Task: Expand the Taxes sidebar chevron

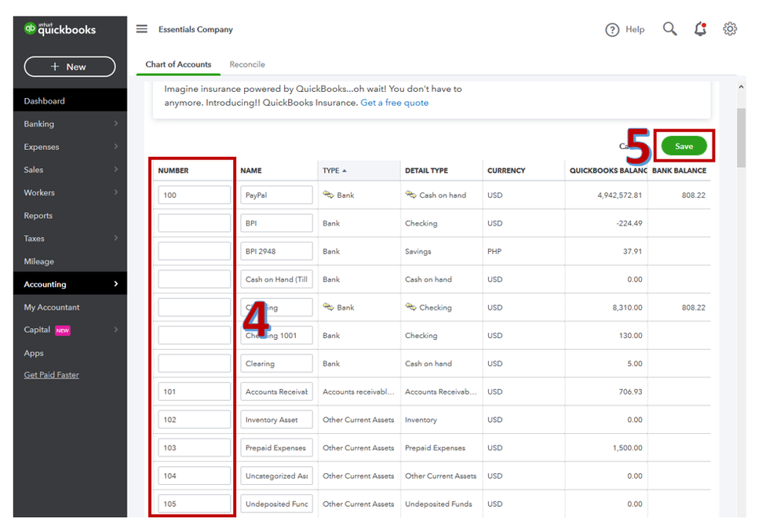Action: [116, 238]
